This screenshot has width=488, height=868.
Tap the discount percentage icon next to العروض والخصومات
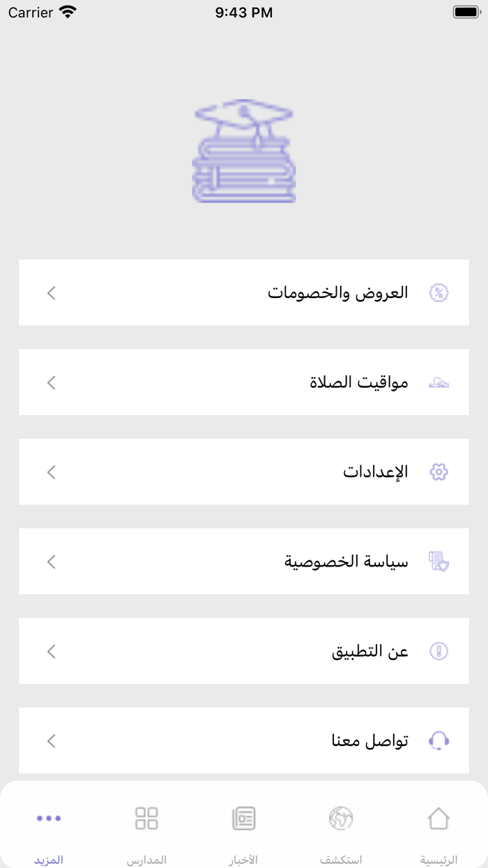pyautogui.click(x=439, y=293)
